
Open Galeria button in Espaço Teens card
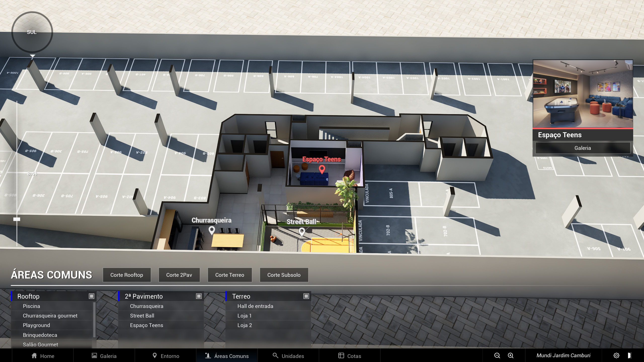[583, 148]
